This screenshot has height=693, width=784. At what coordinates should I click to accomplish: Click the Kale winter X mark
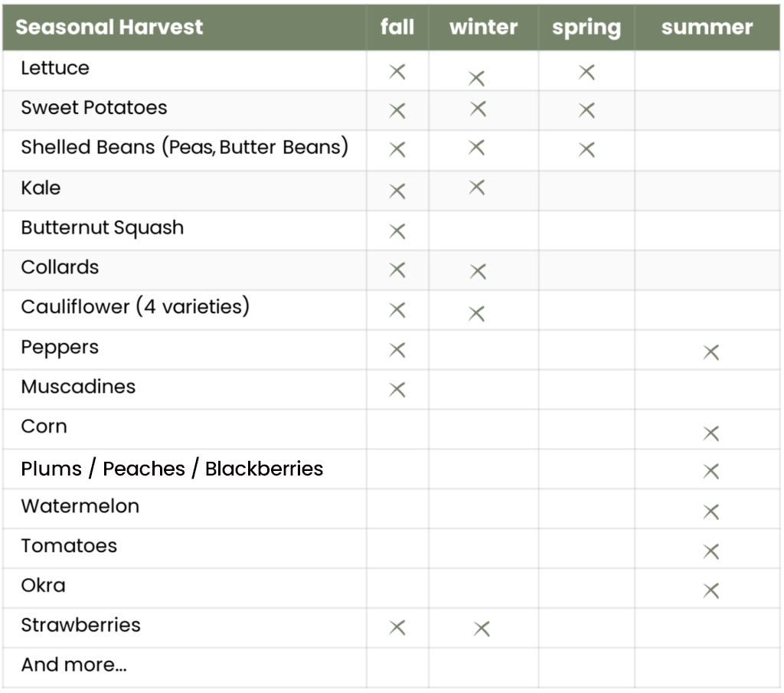pyautogui.click(x=477, y=188)
